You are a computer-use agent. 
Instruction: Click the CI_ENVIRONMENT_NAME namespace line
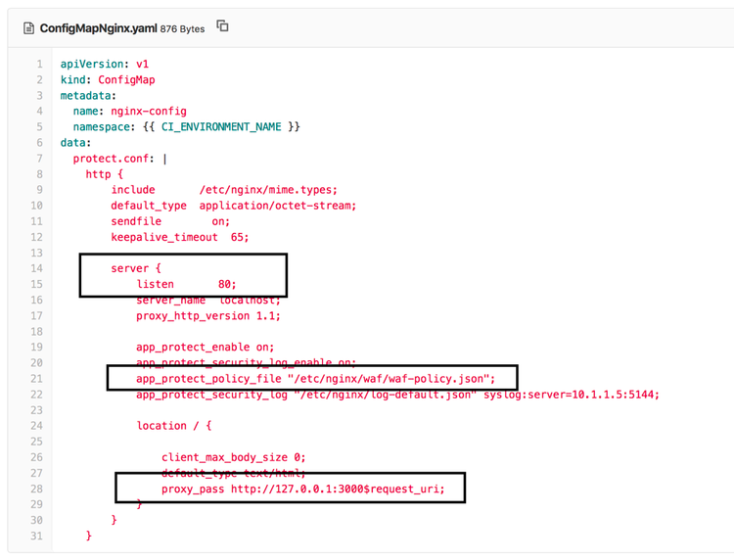[x=186, y=127]
